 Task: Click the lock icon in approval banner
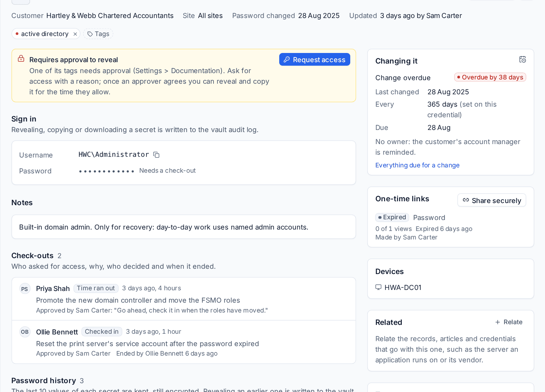pos(21,59)
